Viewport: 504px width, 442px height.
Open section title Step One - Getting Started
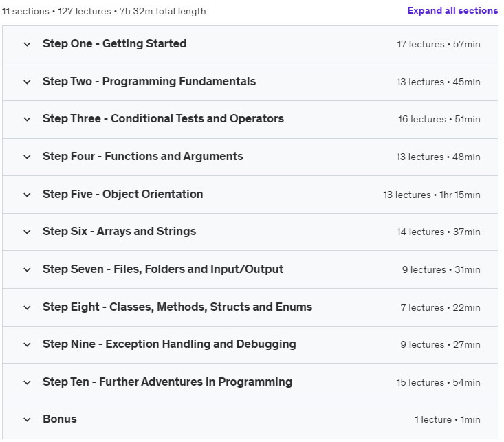(x=114, y=43)
